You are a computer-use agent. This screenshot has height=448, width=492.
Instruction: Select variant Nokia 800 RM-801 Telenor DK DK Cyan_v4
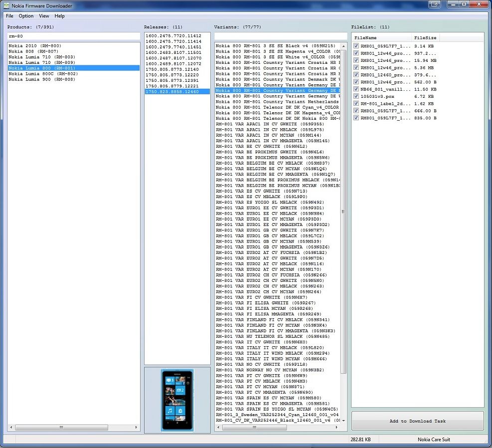(278, 107)
